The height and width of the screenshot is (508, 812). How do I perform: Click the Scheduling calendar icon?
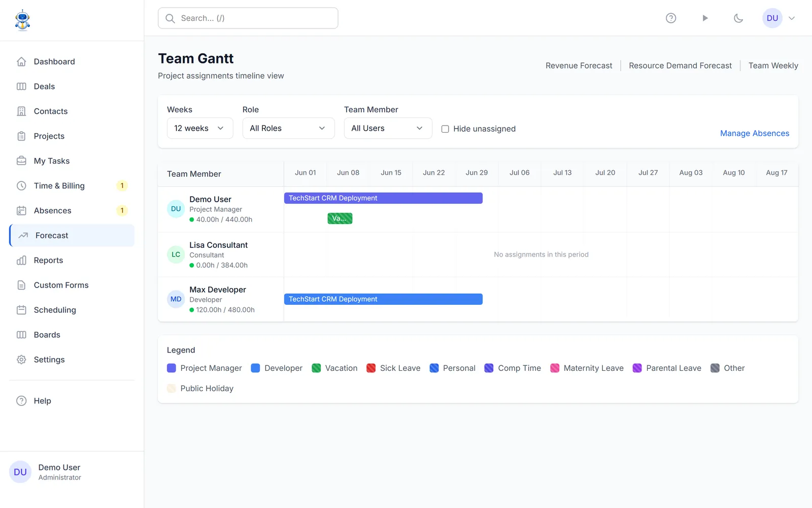pyautogui.click(x=21, y=310)
